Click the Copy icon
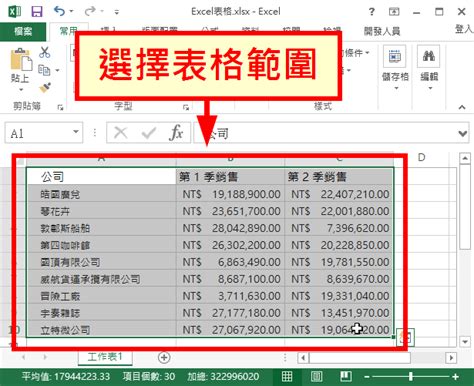The height and width of the screenshot is (386, 474). 44,70
